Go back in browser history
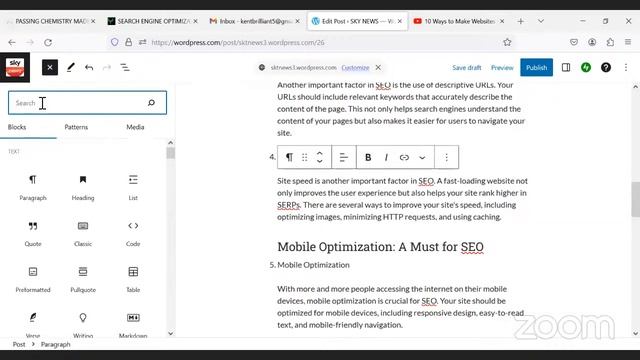 12,42
